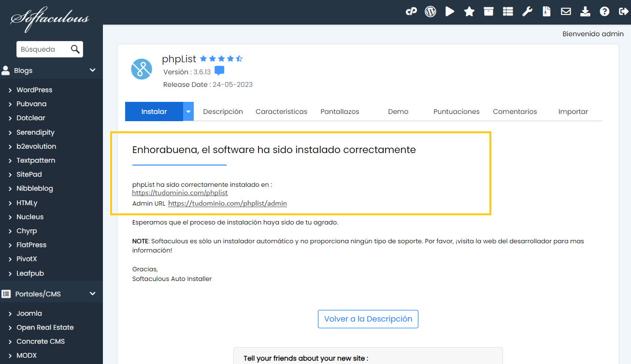Screen dimensions: 631x364
Task: Choose HTMLy from the Blogs list
Action: (27, 203)
